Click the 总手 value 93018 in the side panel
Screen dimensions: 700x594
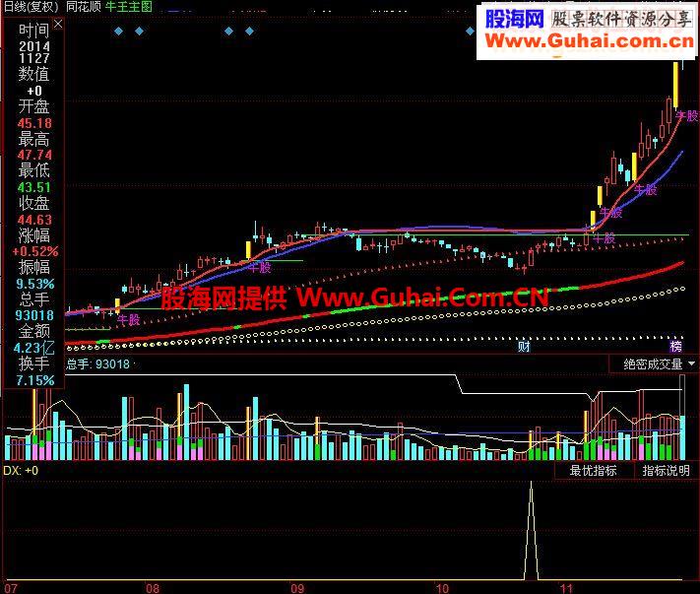pyautogui.click(x=34, y=315)
